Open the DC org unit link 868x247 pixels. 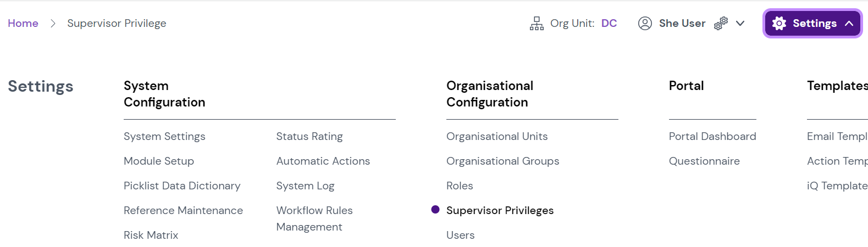(x=609, y=23)
